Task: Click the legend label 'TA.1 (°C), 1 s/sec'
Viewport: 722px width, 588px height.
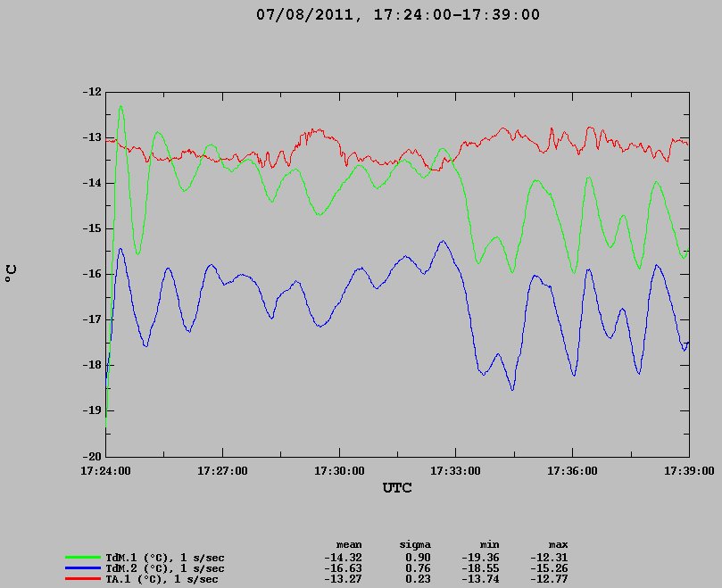Action: 162,579
